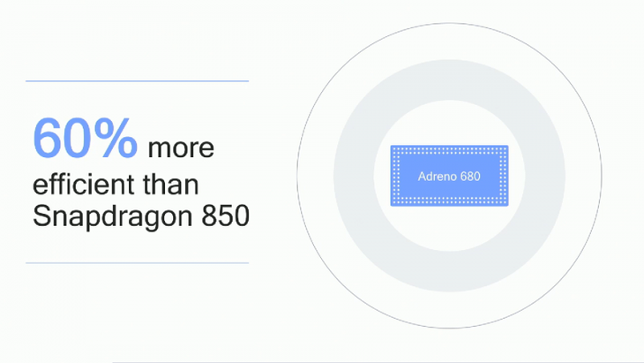Select the word "than"
This screenshot has height=363, width=644.
click(171, 185)
